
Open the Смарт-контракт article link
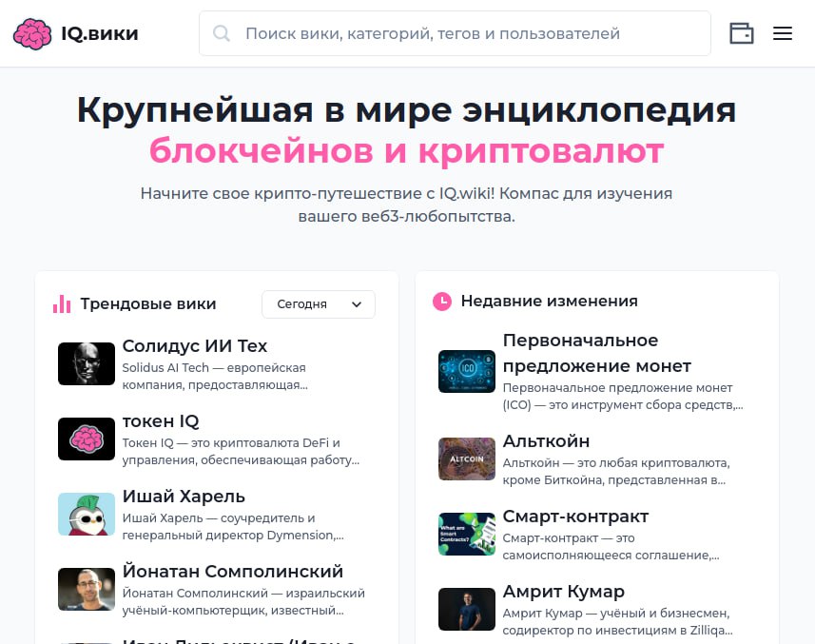[575, 517]
